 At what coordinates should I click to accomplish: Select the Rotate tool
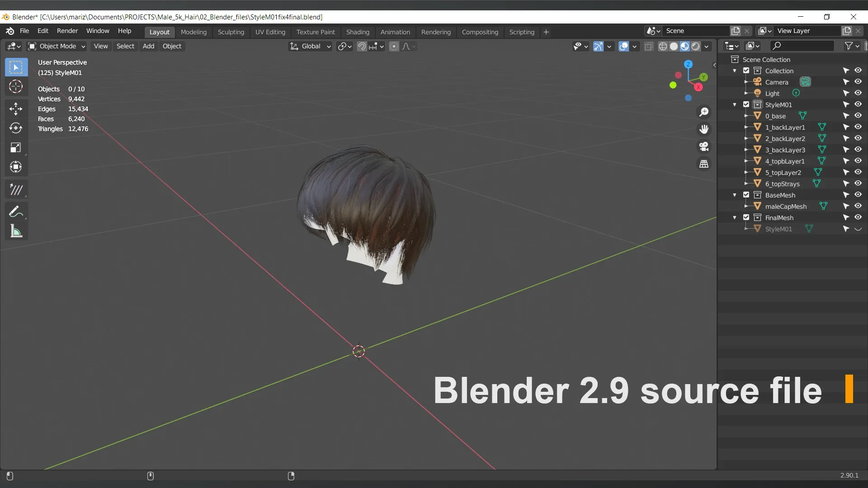(x=16, y=128)
